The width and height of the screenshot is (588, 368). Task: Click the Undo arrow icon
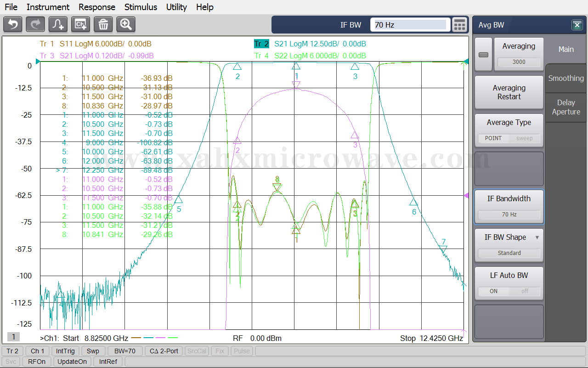click(13, 24)
